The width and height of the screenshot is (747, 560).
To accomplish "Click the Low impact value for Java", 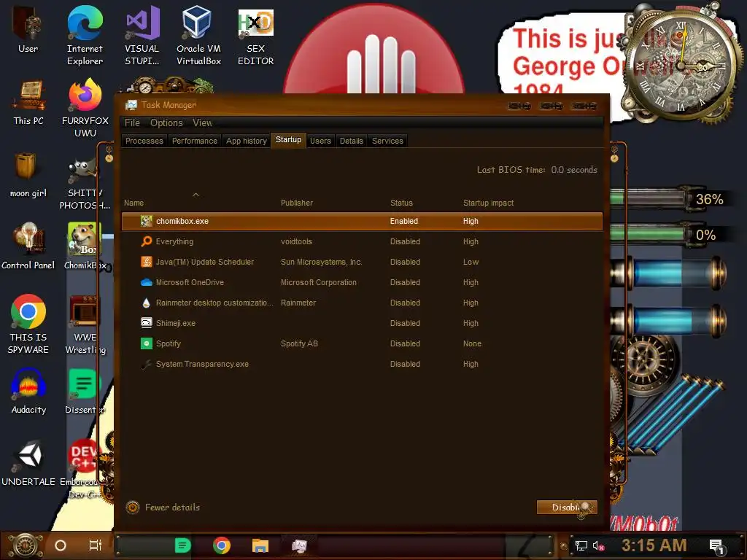I will point(471,262).
